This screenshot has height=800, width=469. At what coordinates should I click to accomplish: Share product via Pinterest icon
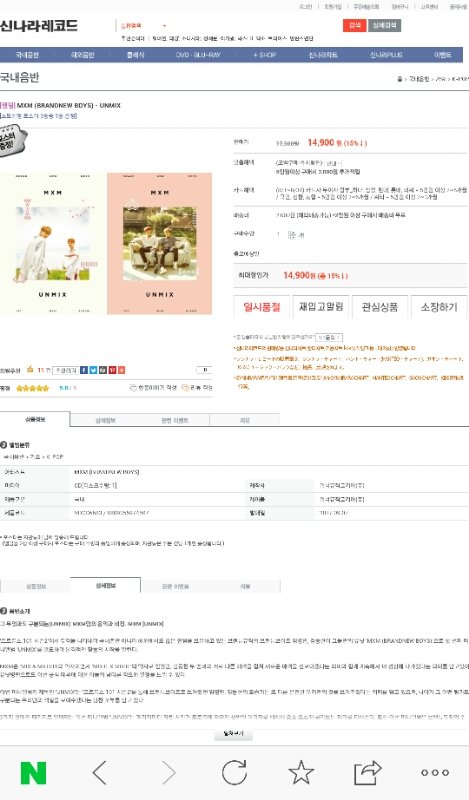tap(112, 370)
